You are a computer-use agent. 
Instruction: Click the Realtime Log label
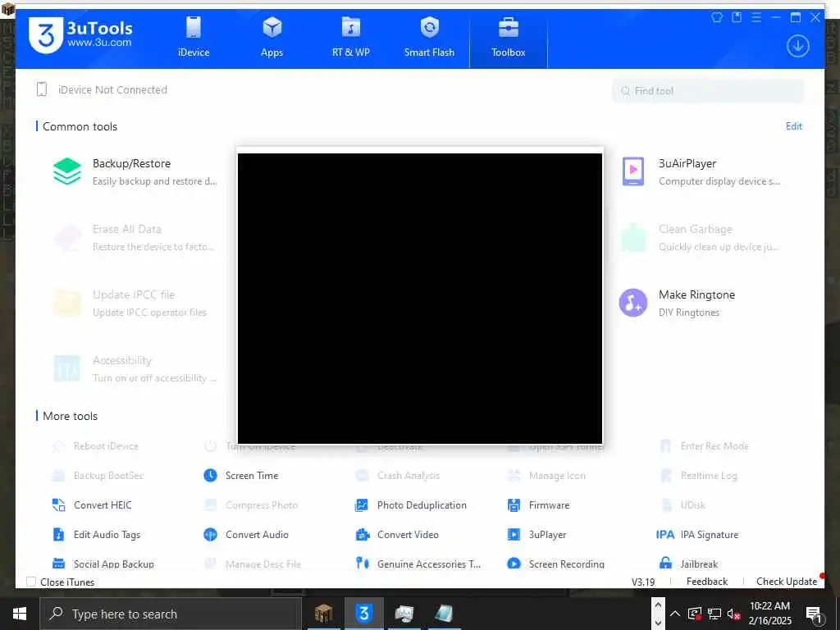(709, 475)
